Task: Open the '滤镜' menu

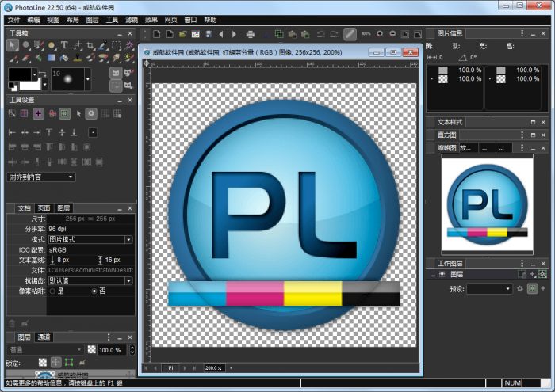Action: click(132, 20)
